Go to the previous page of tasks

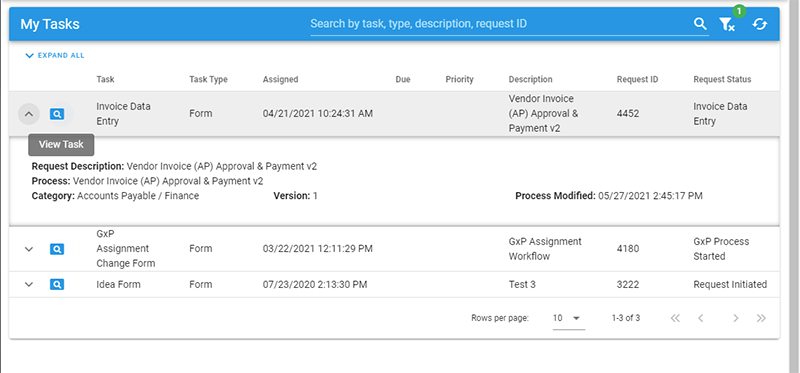[x=701, y=318]
